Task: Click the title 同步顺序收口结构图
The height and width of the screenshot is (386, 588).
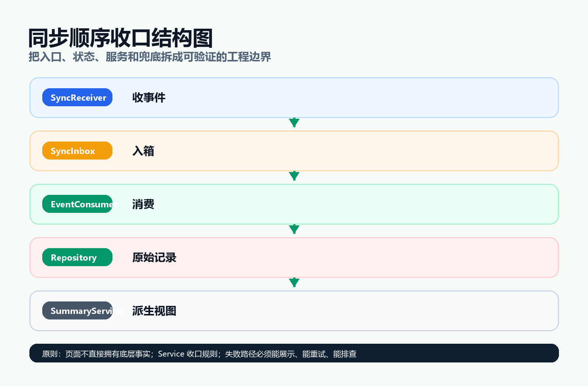Action: [x=121, y=38]
